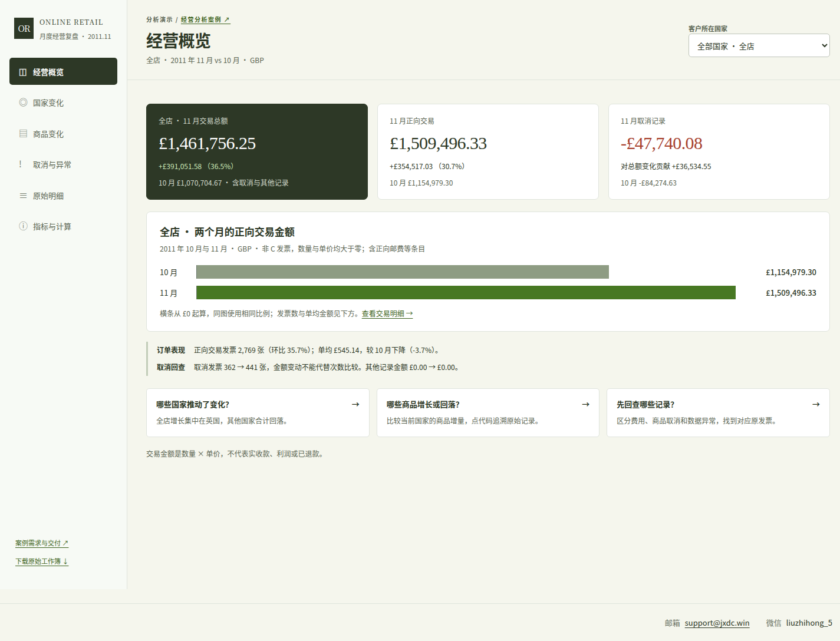Open 指标与计算 section

[x=63, y=226]
